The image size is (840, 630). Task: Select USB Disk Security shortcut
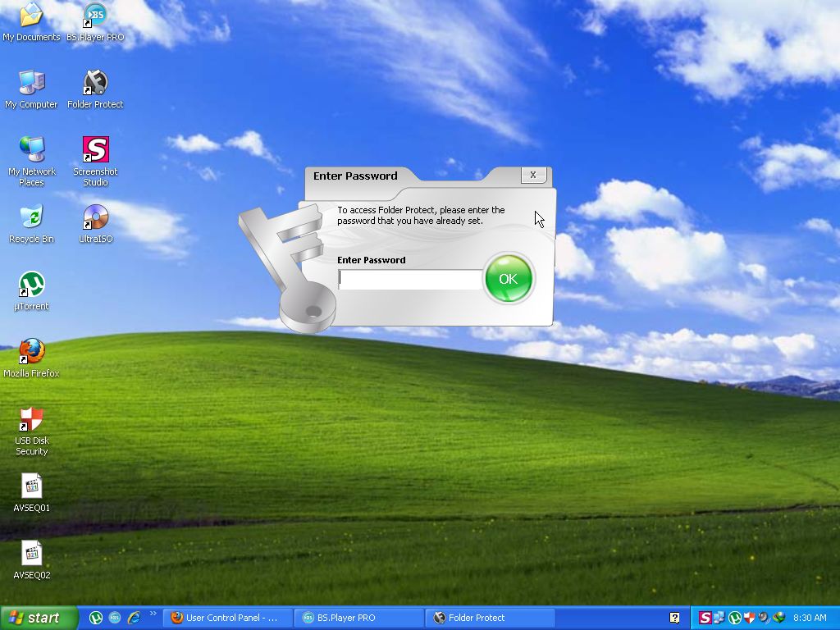click(32, 431)
